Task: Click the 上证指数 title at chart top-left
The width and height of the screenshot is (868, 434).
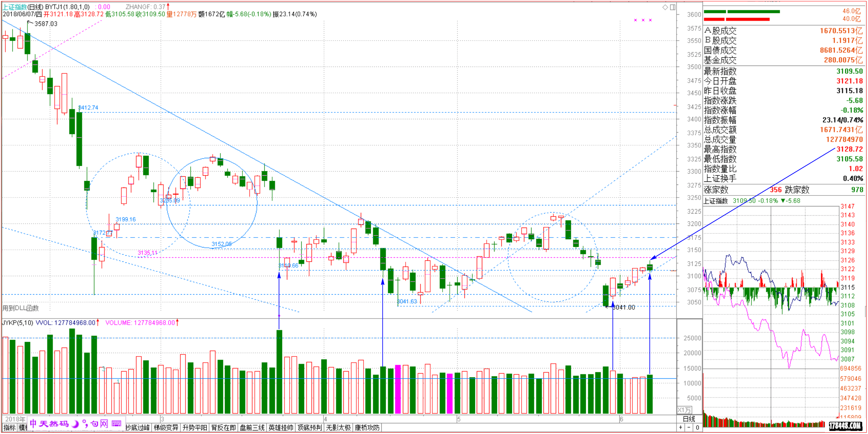Action: click(x=14, y=7)
